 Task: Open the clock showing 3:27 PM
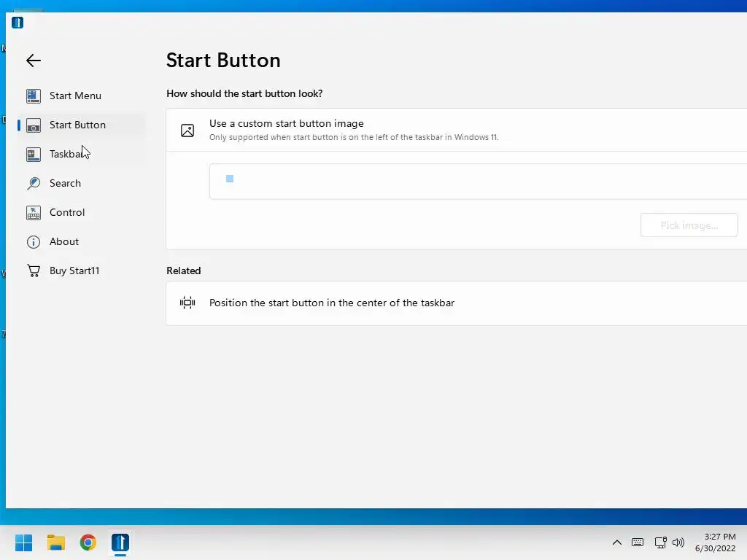(716, 542)
